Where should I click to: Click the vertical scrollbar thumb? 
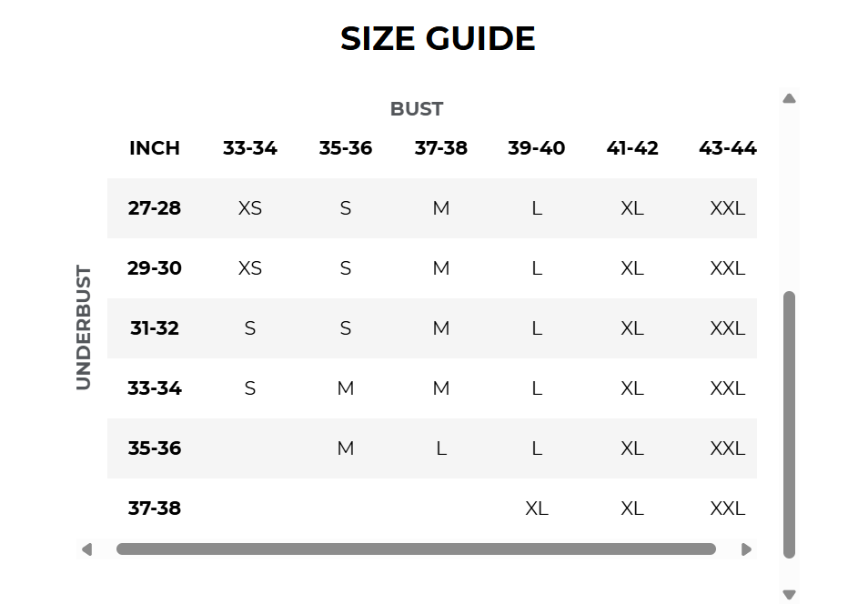click(x=789, y=425)
